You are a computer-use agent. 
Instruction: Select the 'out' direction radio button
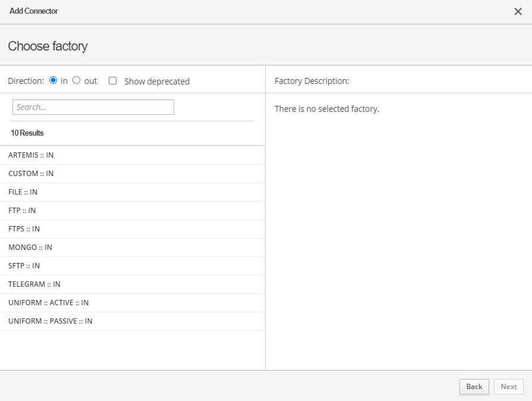click(x=76, y=80)
